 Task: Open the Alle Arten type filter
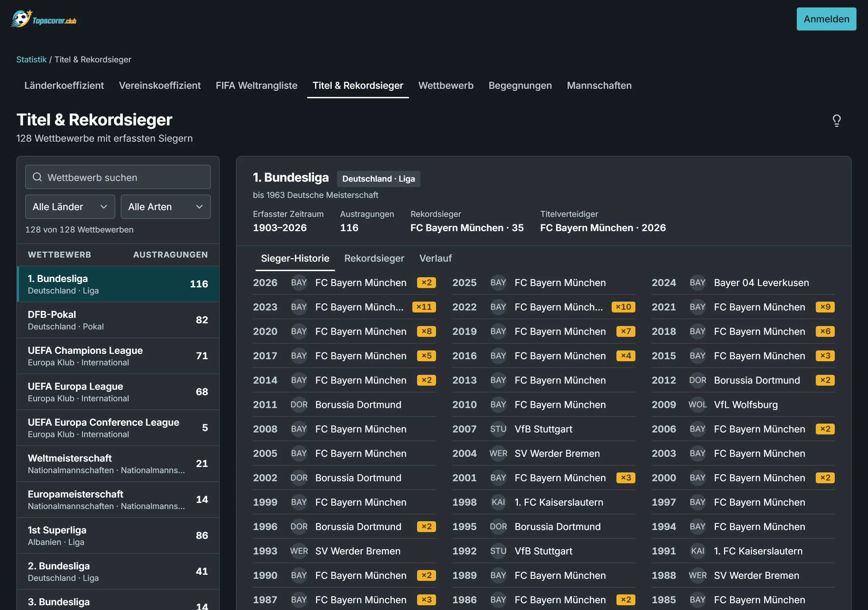point(165,207)
